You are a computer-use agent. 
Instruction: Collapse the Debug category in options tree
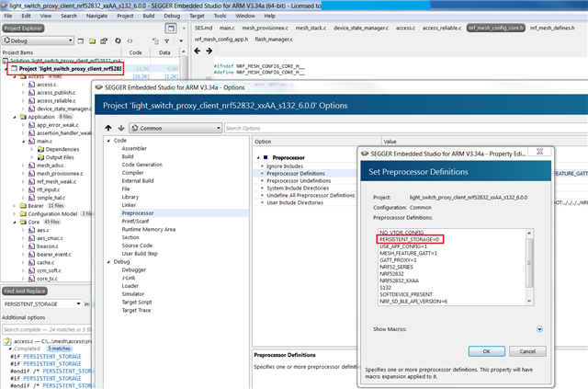(x=108, y=262)
